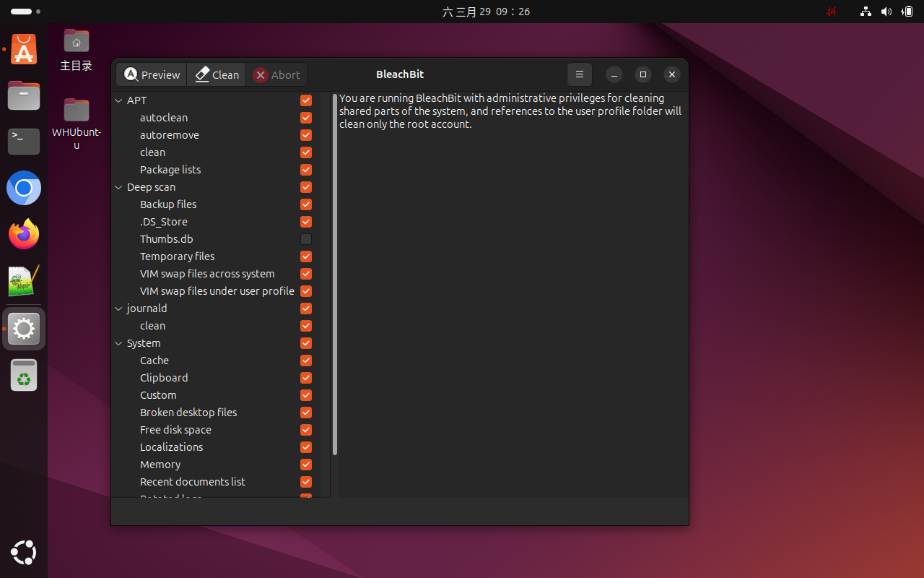Click the volume speaker icon
This screenshot has height=578, width=924.
click(x=886, y=12)
